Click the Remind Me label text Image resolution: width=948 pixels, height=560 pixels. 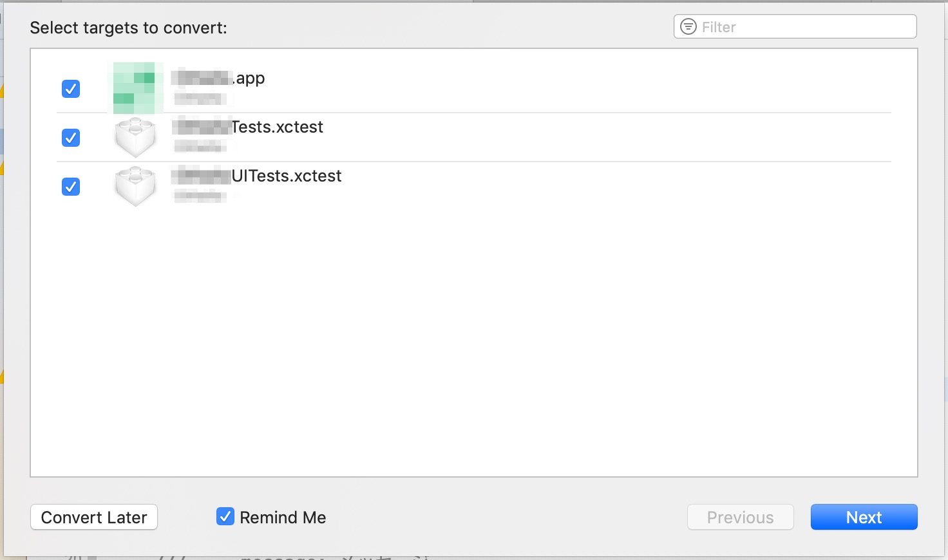283,518
